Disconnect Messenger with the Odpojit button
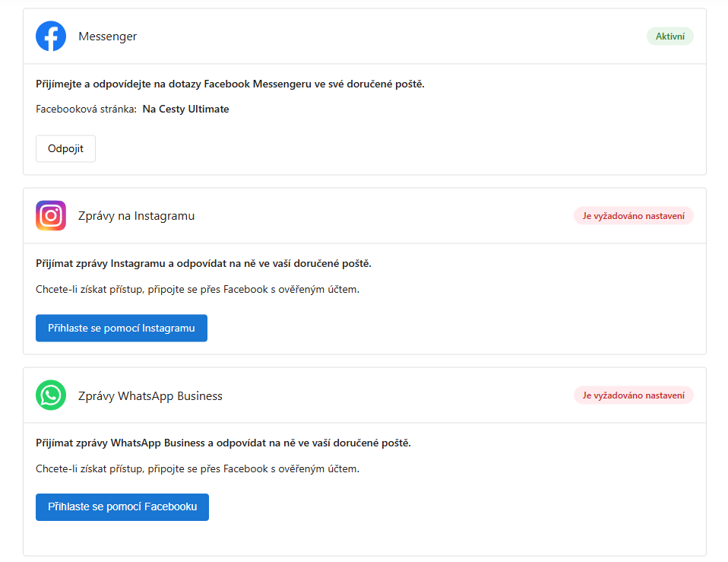 65,148
